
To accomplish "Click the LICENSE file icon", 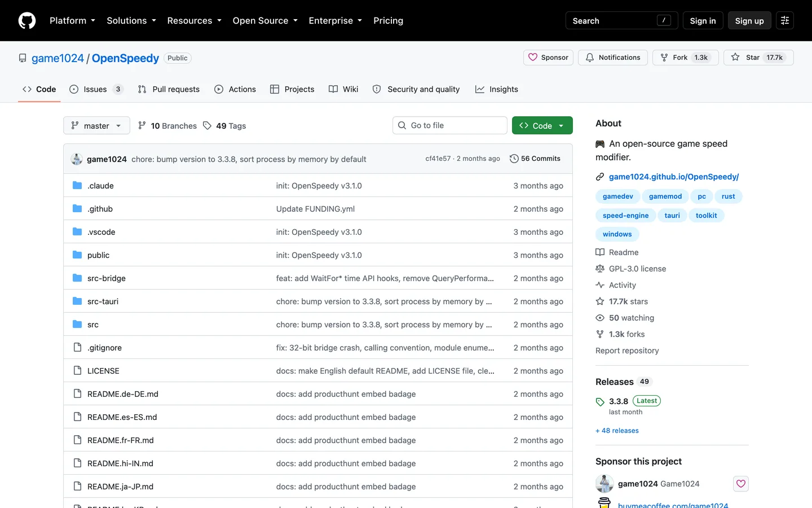I will click(x=77, y=371).
